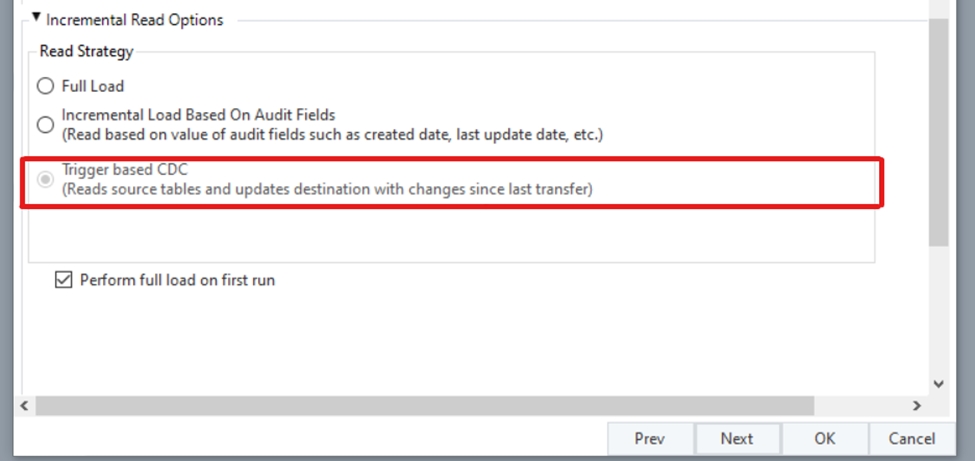This screenshot has width=975, height=461.
Task: Go to the next step with Next
Action: tap(737, 438)
